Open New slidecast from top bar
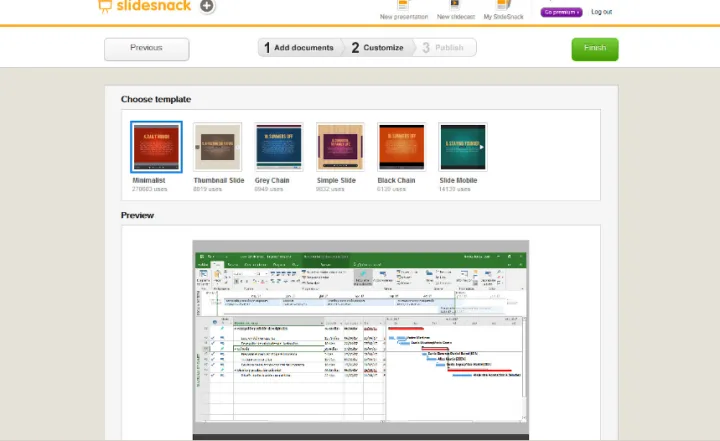This screenshot has width=720, height=441. (x=456, y=10)
